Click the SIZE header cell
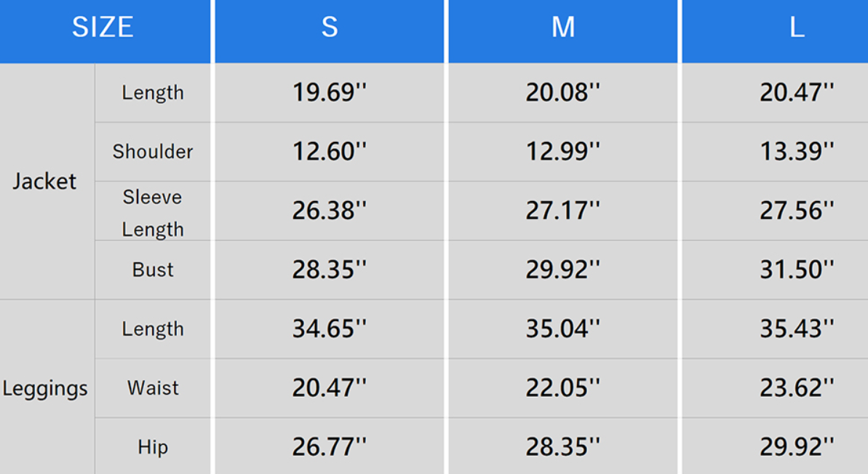This screenshot has height=474, width=868. tap(103, 28)
